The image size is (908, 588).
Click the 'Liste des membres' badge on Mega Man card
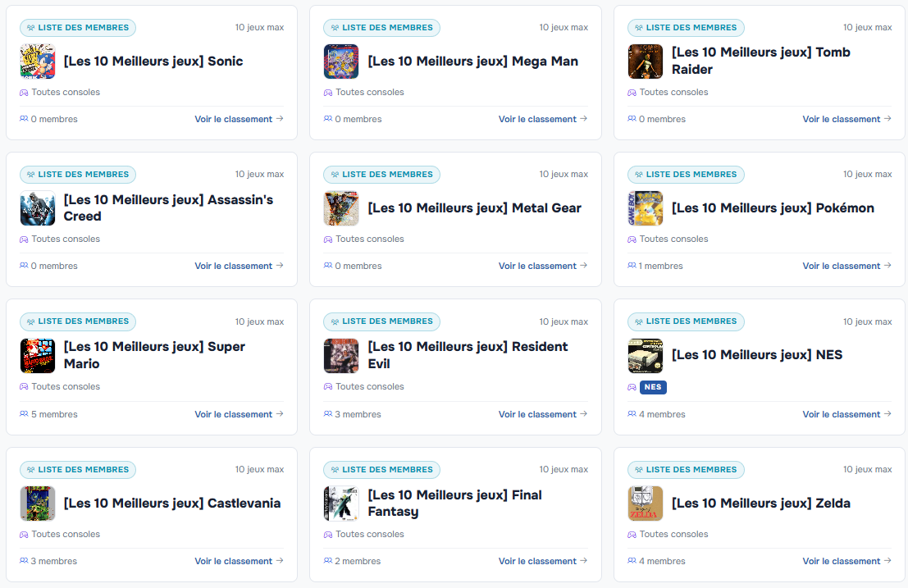tap(381, 28)
